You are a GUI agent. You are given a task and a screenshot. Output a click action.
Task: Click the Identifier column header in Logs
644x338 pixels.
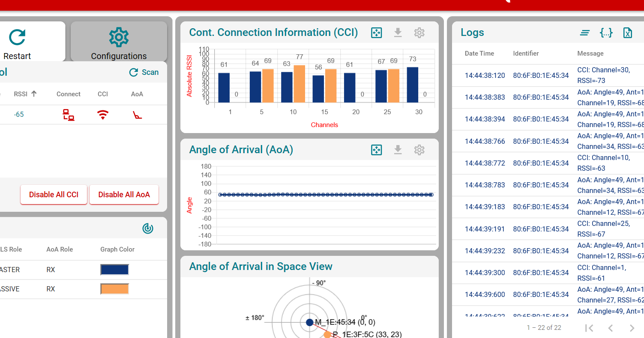[x=526, y=53]
